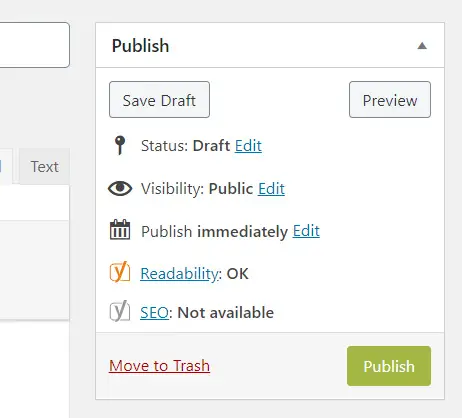Move the post to Trash
The width and height of the screenshot is (462, 418).
tap(159, 366)
